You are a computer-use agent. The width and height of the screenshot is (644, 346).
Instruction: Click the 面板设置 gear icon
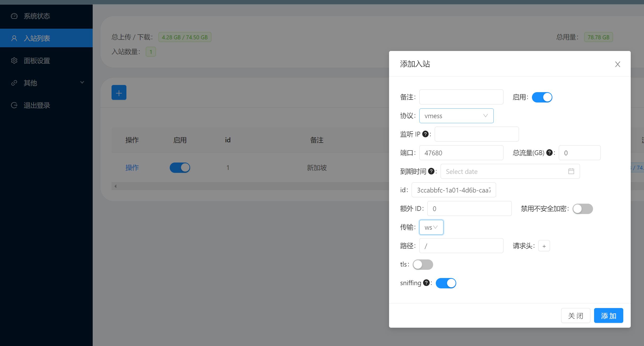tap(14, 61)
